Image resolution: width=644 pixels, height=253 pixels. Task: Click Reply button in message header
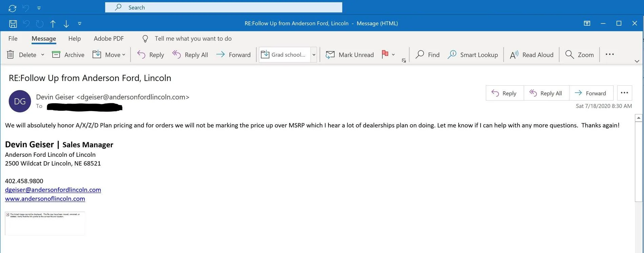coord(505,93)
